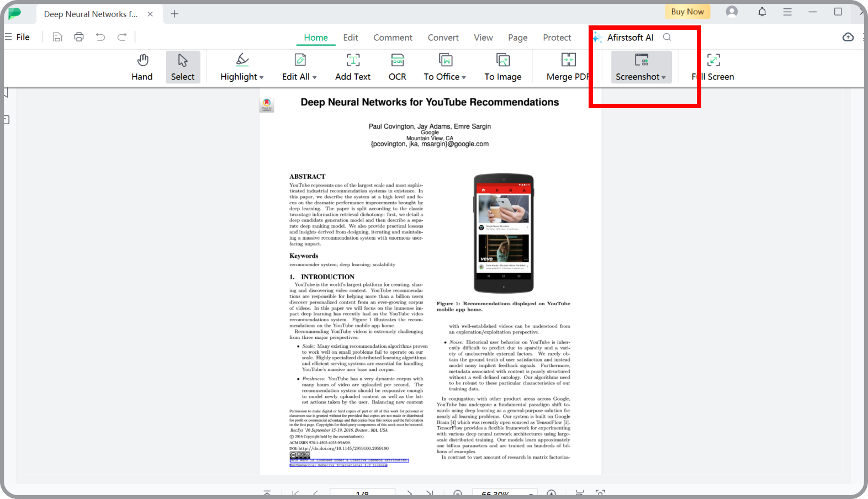
Task: Click the document title heading text
Action: pyautogui.click(x=430, y=102)
